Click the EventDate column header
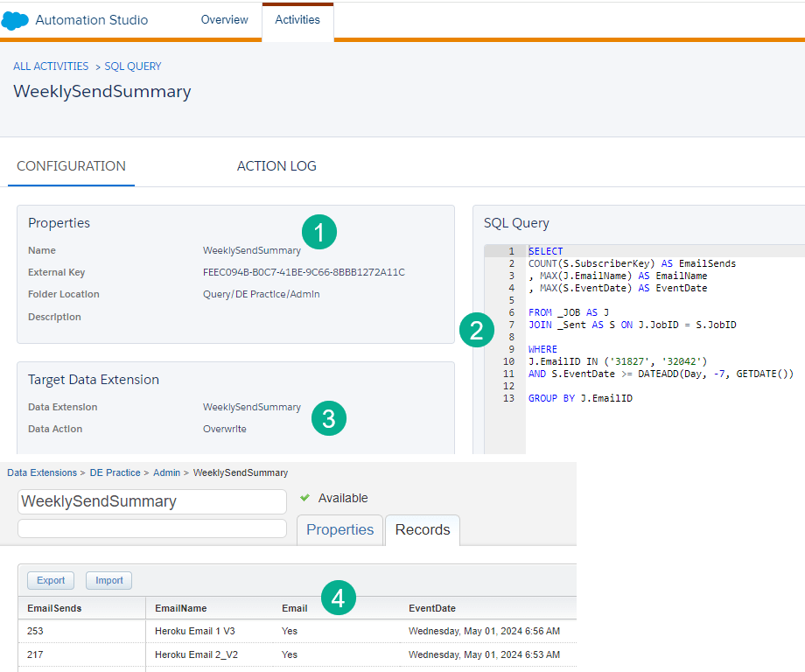The image size is (805, 672). click(x=432, y=608)
